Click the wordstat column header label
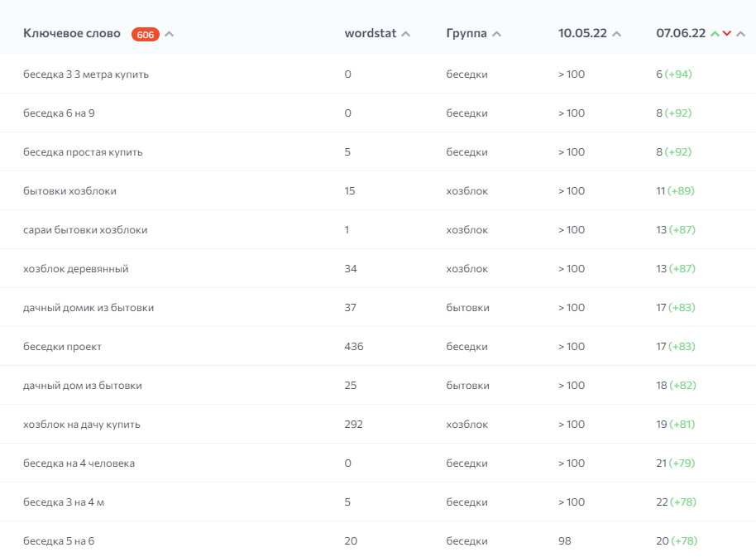 pyautogui.click(x=371, y=33)
